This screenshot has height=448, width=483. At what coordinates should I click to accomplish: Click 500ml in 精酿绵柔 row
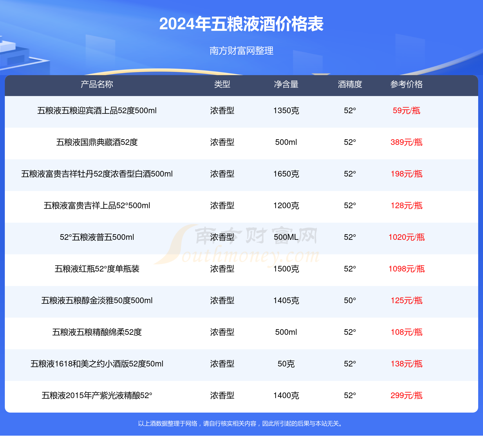point(286,332)
